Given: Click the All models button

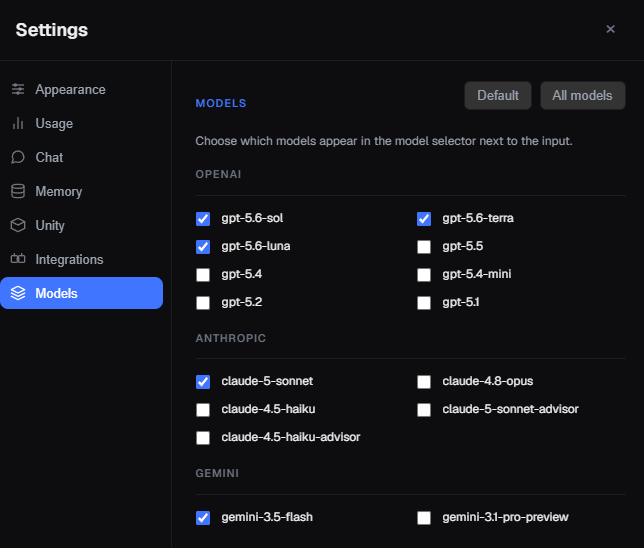Looking at the screenshot, I should click(x=582, y=95).
